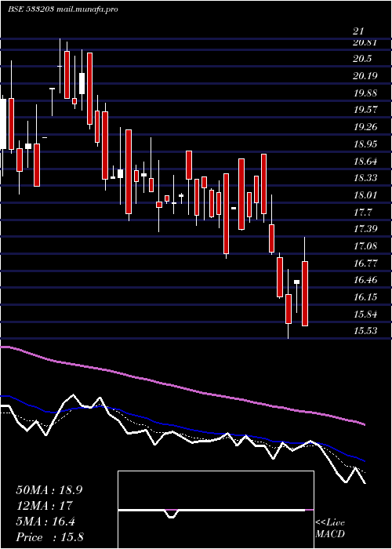Click the 18.01 price axis label

365,195
